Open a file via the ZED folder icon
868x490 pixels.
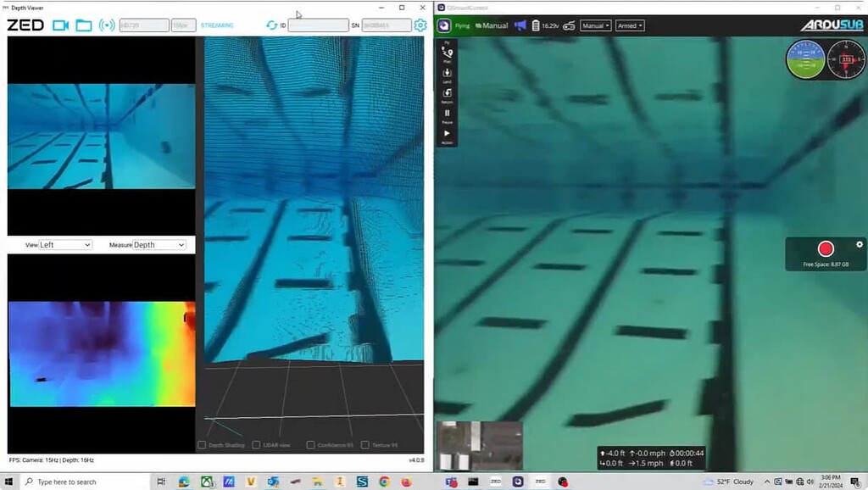pyautogui.click(x=83, y=25)
